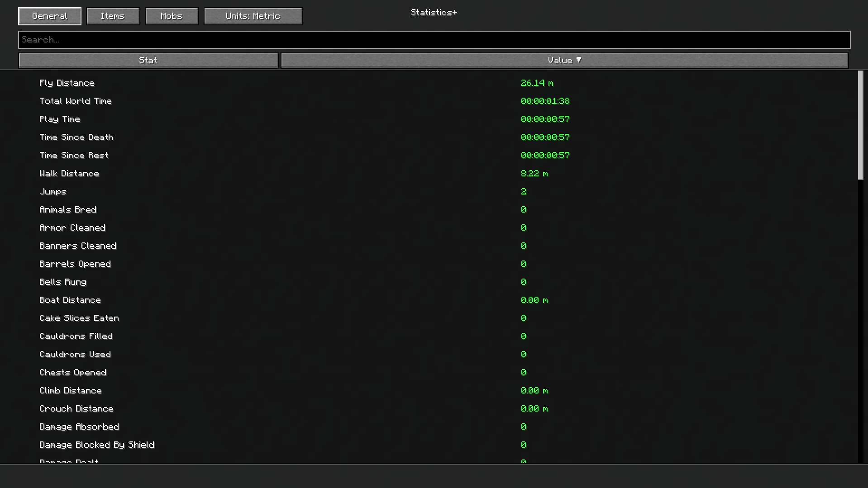Screen dimensions: 868x488
Task: Click the 8.22 m walk distance value
Action: click(x=534, y=174)
